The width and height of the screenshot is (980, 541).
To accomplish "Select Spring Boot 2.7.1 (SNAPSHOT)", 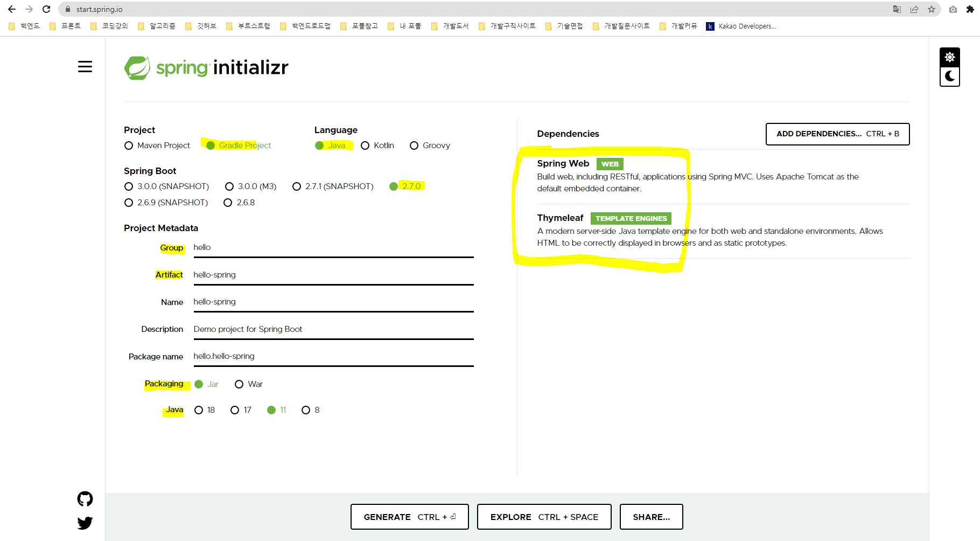I will 333,186.
